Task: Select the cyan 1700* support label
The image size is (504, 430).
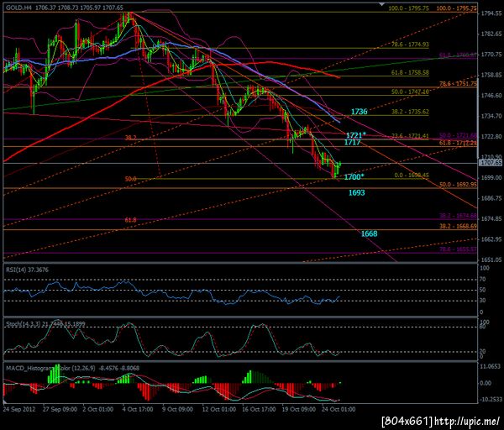Action: 354,176
